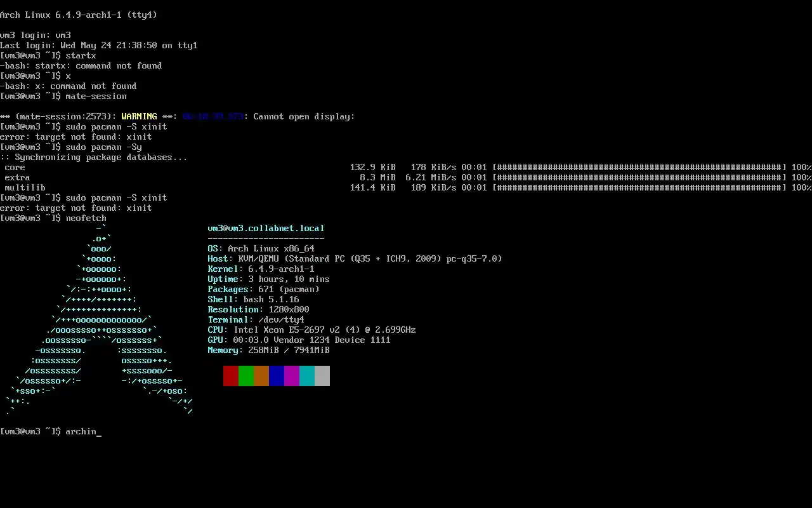Click the 'Arch Linux 6.4.9-arch1-1 (tty4)' banner
The image size is (812, 508).
[x=79, y=15]
